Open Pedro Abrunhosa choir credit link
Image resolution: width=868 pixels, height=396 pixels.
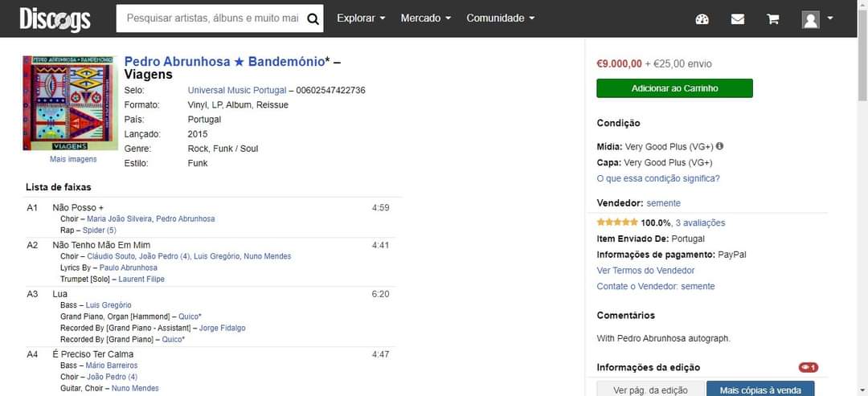186,219
